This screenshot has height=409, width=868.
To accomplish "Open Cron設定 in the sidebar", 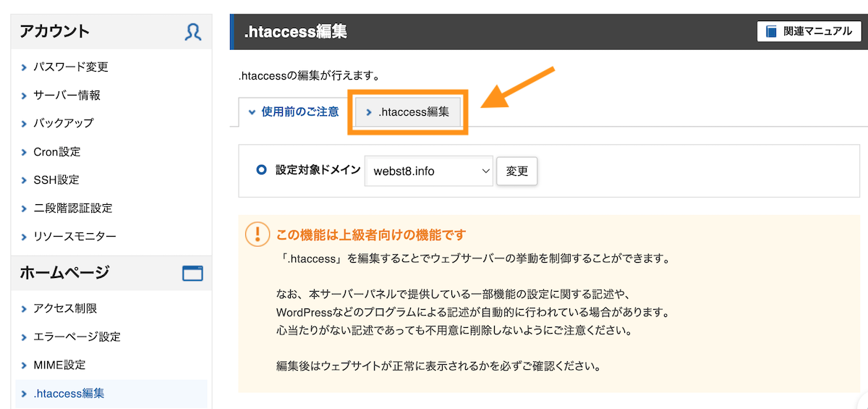I will tap(56, 151).
